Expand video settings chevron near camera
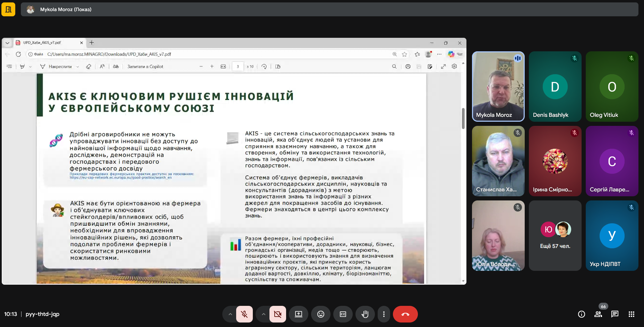The width and height of the screenshot is (644, 327). pos(264,314)
